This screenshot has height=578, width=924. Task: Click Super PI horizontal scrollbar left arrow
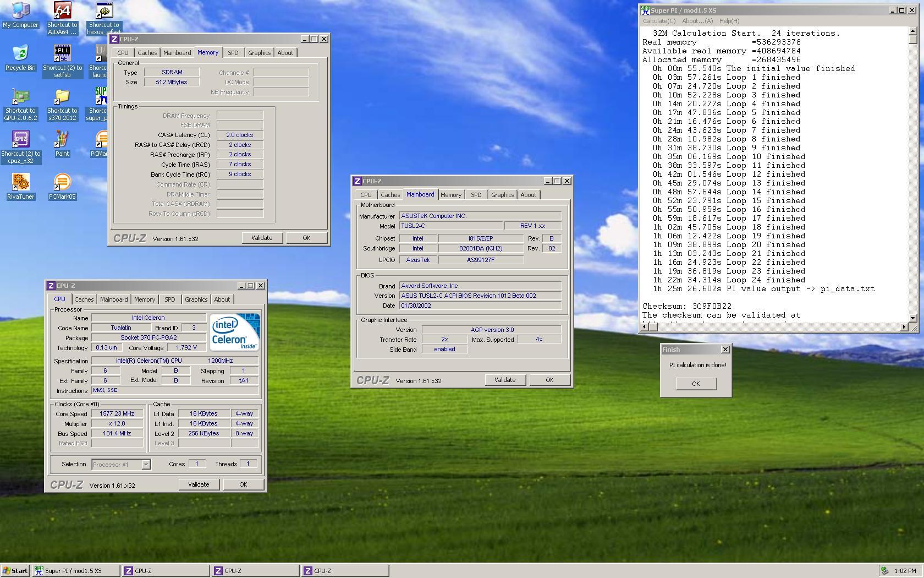646,327
